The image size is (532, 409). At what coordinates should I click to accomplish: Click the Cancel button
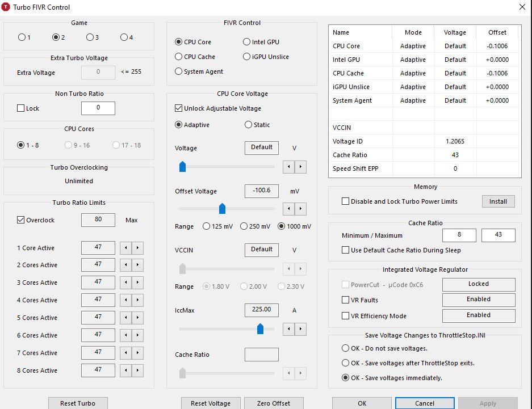[x=425, y=403]
